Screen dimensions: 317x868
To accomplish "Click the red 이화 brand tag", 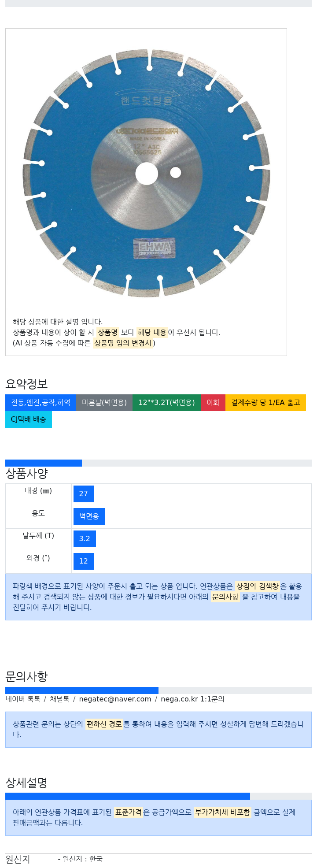I will click(213, 403).
